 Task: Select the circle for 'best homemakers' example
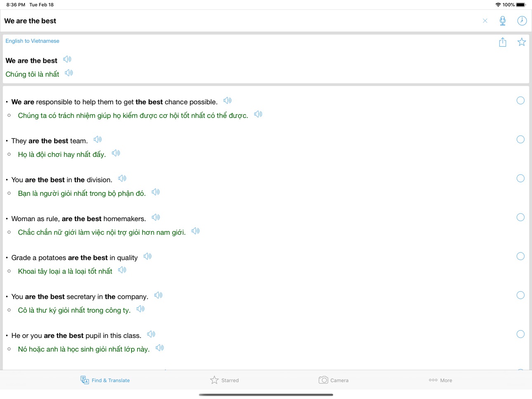(520, 217)
